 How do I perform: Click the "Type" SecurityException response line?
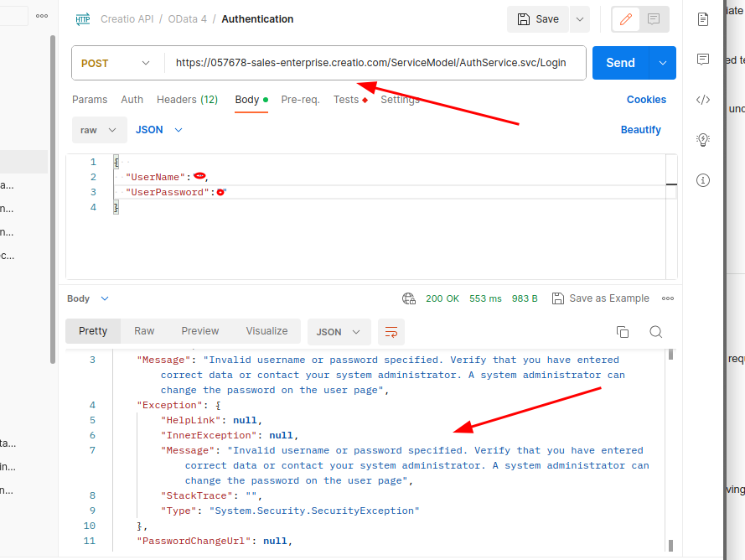(x=290, y=511)
